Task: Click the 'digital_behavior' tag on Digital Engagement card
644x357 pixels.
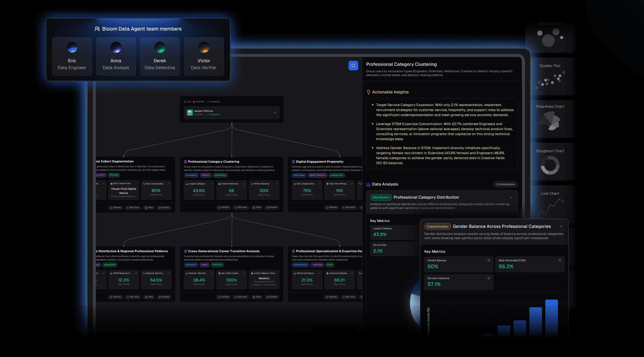Action: click(317, 175)
